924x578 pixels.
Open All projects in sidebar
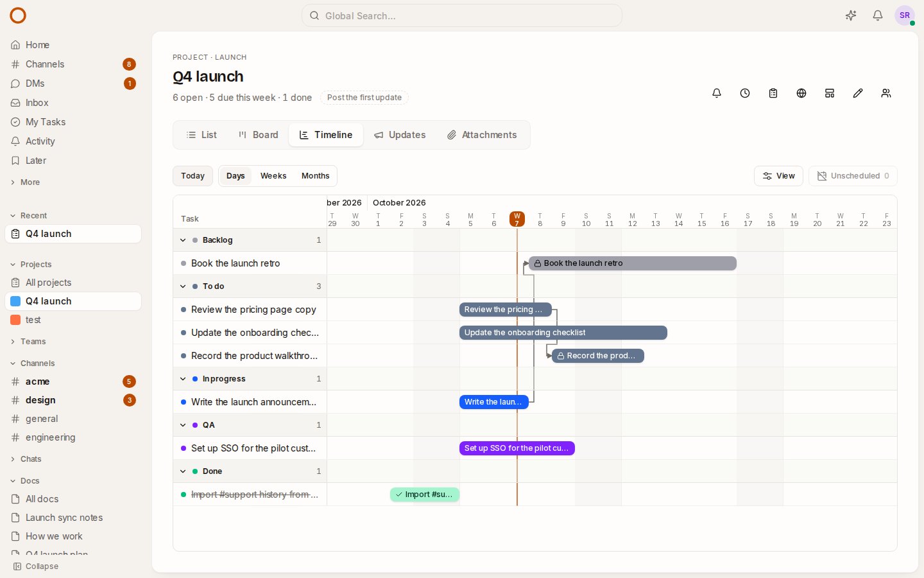coord(73,283)
